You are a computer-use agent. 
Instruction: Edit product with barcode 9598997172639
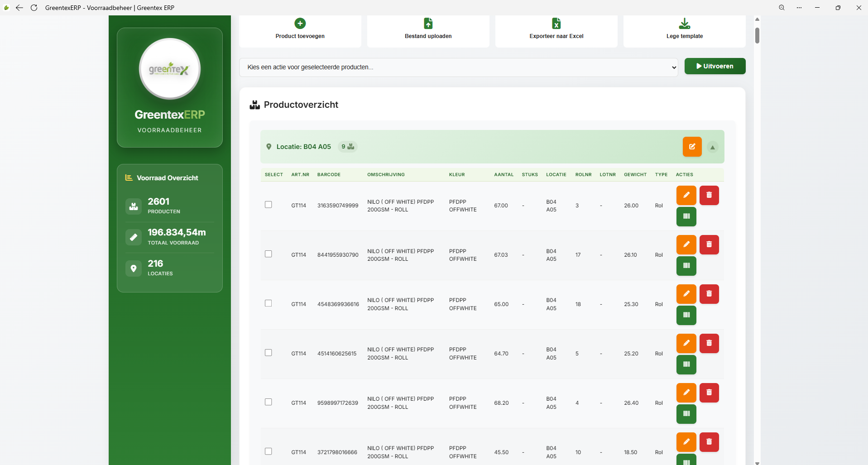pyautogui.click(x=686, y=393)
